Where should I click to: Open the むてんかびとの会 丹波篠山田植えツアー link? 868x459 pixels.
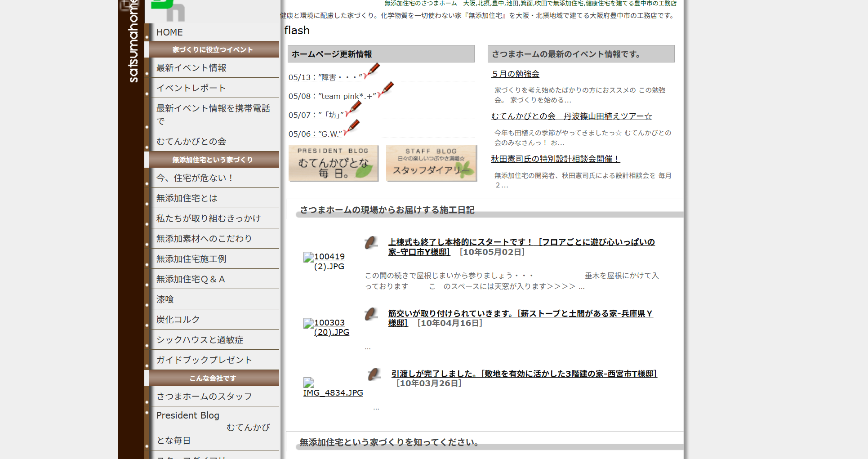tap(571, 116)
